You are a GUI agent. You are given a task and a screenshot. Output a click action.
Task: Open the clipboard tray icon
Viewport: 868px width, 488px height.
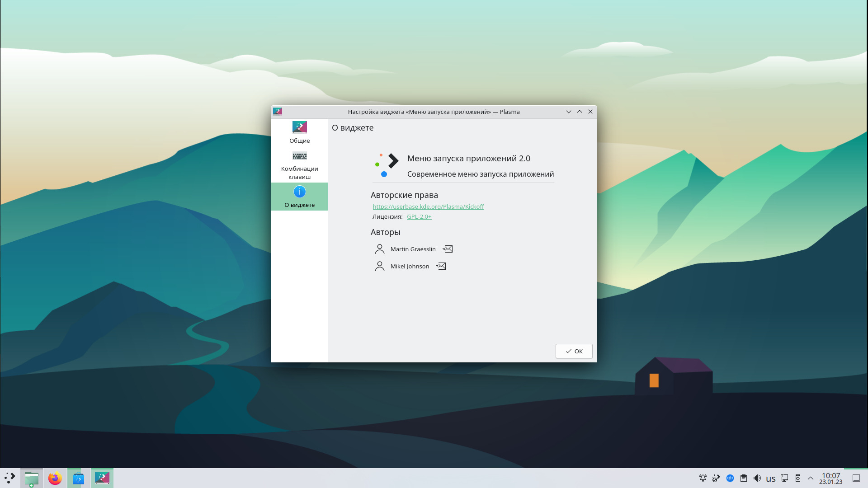pyautogui.click(x=744, y=478)
